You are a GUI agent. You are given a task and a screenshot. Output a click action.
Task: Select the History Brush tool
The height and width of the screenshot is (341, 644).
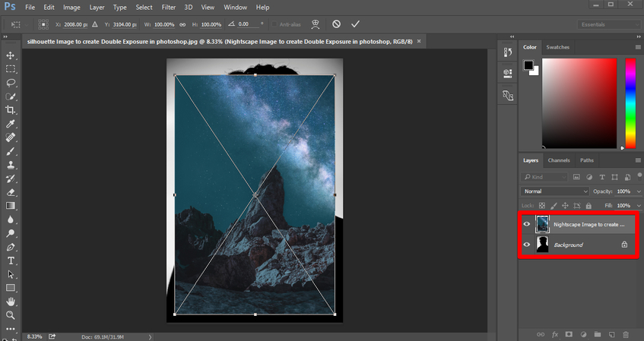11,178
